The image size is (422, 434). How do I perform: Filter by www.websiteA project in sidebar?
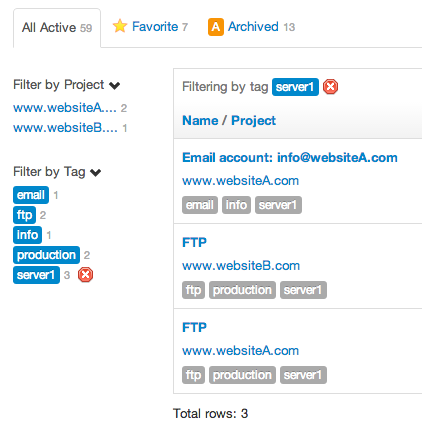point(65,108)
